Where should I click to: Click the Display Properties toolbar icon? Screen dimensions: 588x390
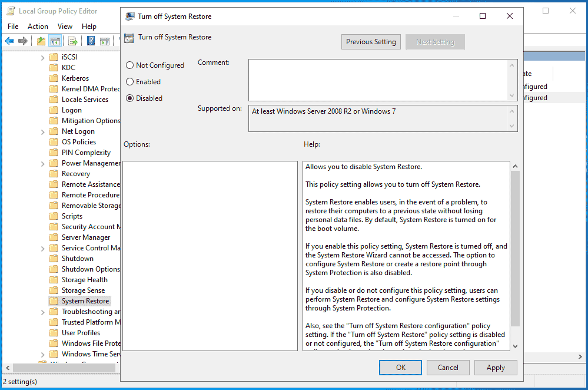click(105, 41)
